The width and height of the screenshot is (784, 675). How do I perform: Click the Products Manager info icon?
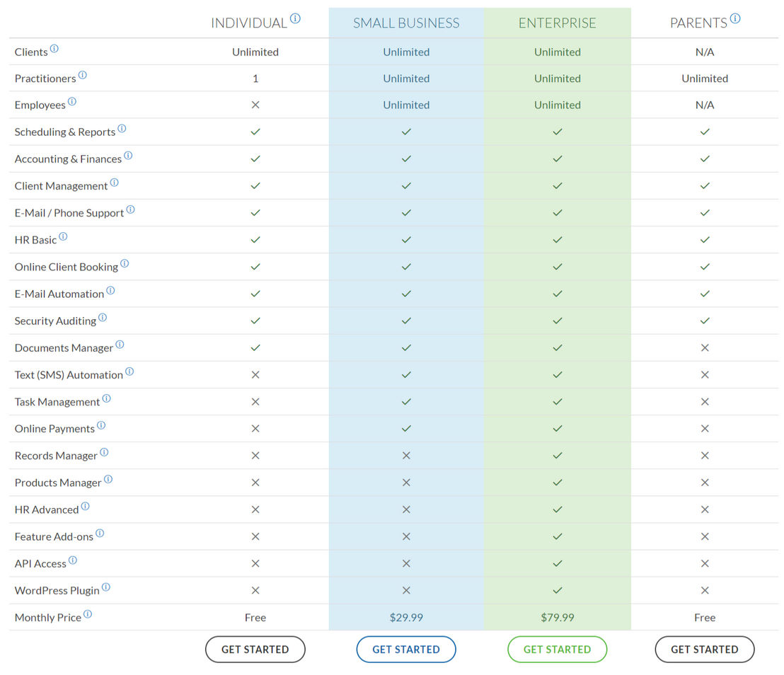tap(108, 480)
